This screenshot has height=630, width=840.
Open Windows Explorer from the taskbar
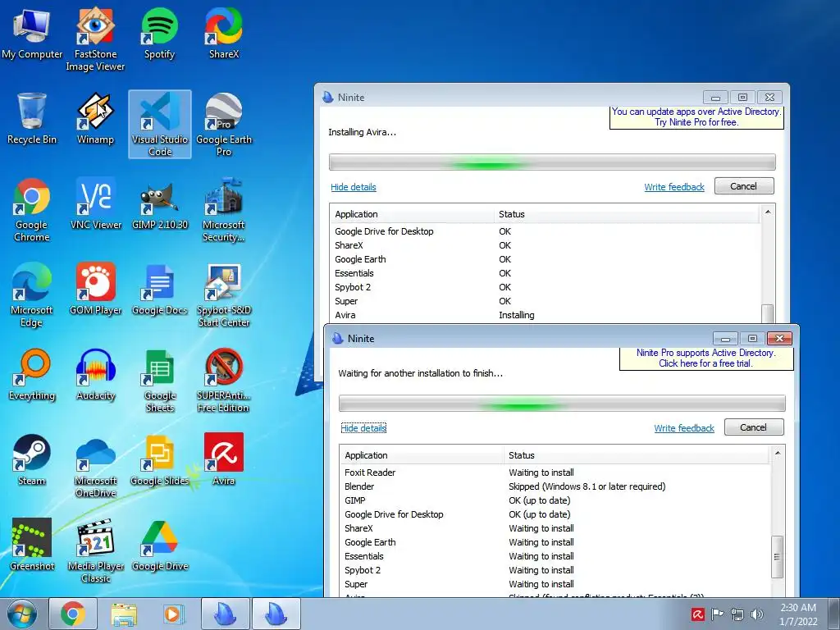[x=124, y=614]
